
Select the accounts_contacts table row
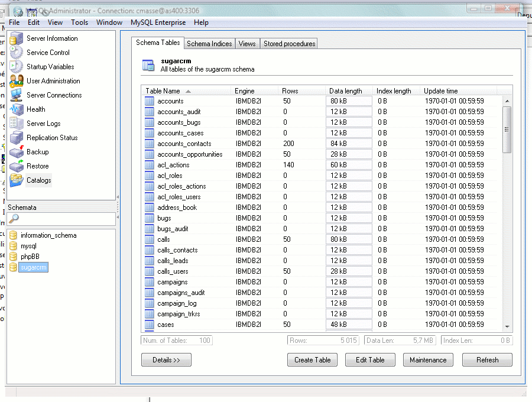coord(322,144)
